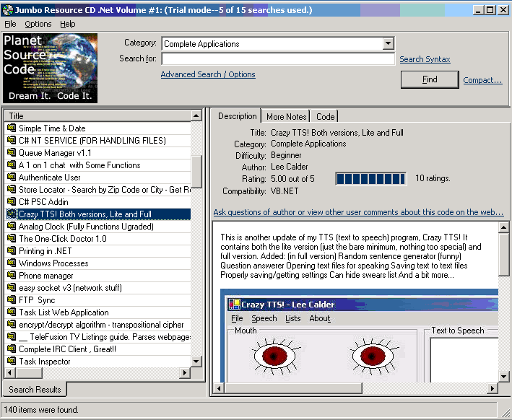
Task: Click the '140 items were found.' status text
Action: tap(41, 410)
